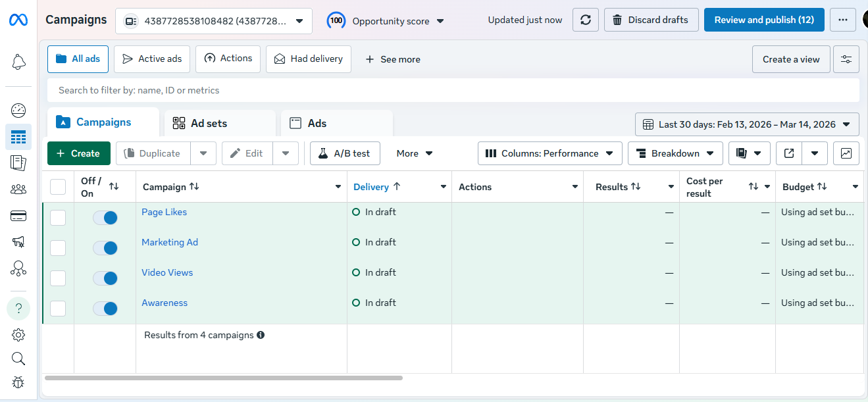
Task: Toggle off the Awareness campaign switch
Action: click(x=105, y=309)
